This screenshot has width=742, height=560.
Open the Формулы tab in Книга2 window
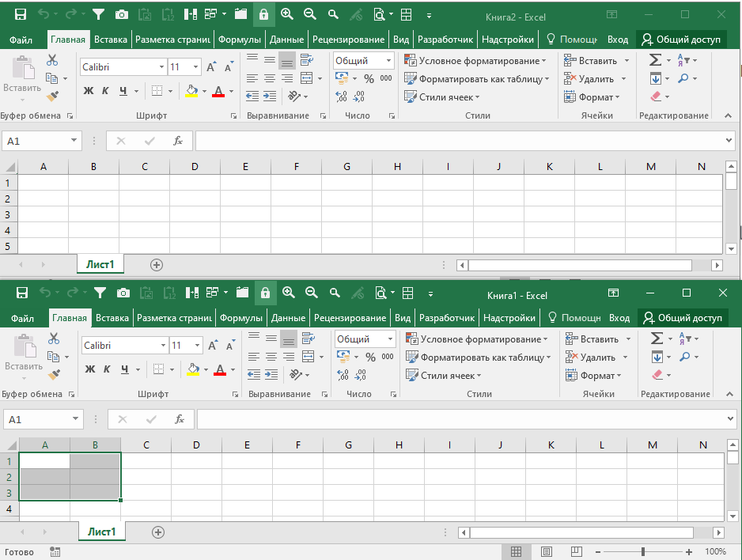tap(240, 40)
